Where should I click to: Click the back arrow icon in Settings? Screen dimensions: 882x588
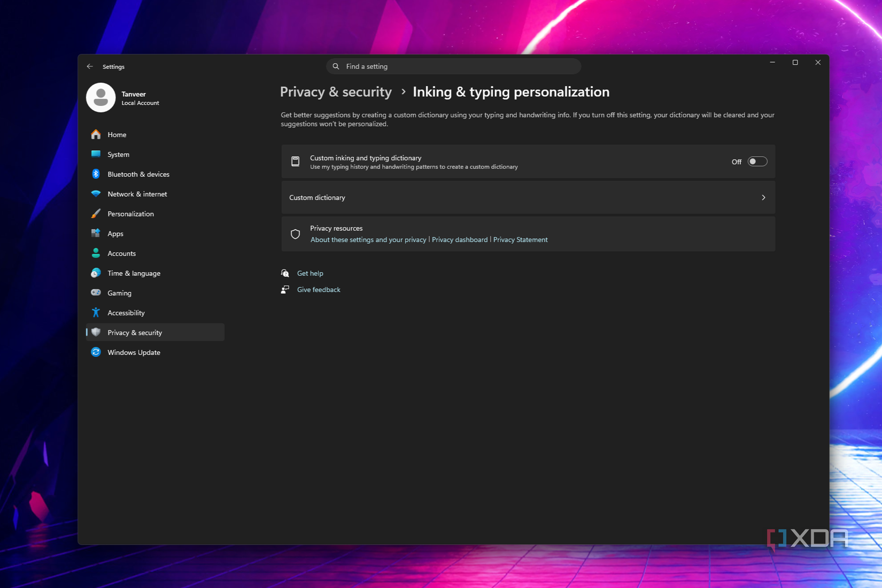[x=90, y=66]
